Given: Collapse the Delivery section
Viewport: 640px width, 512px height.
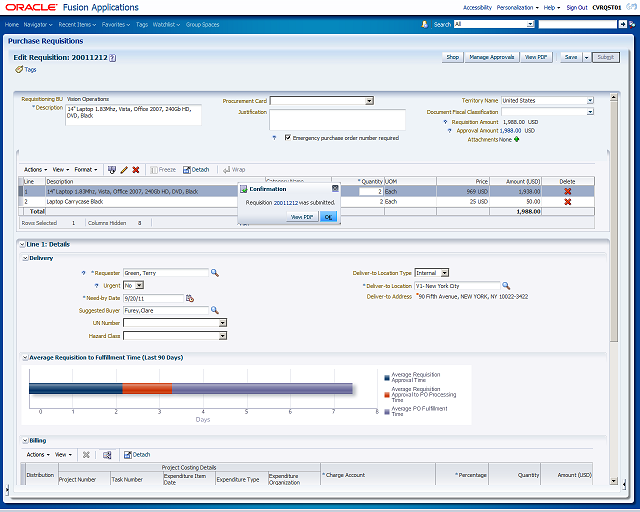Looking at the screenshot, I should (25, 258).
